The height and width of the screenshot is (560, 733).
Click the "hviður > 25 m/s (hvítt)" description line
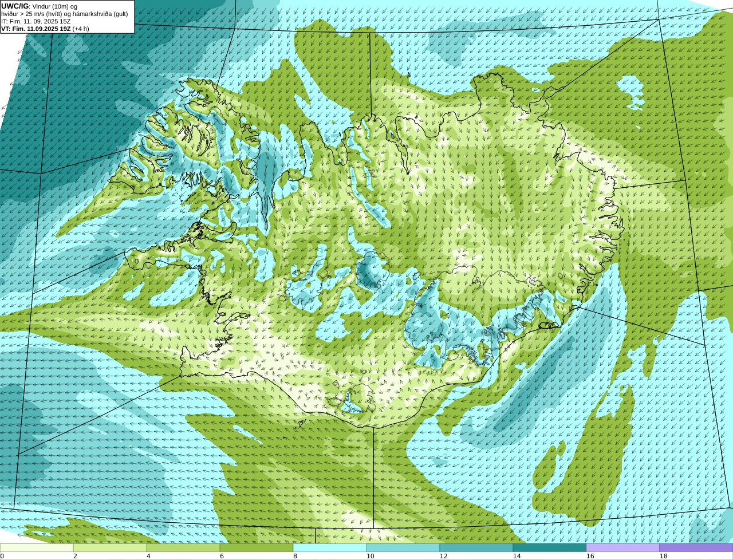point(64,14)
